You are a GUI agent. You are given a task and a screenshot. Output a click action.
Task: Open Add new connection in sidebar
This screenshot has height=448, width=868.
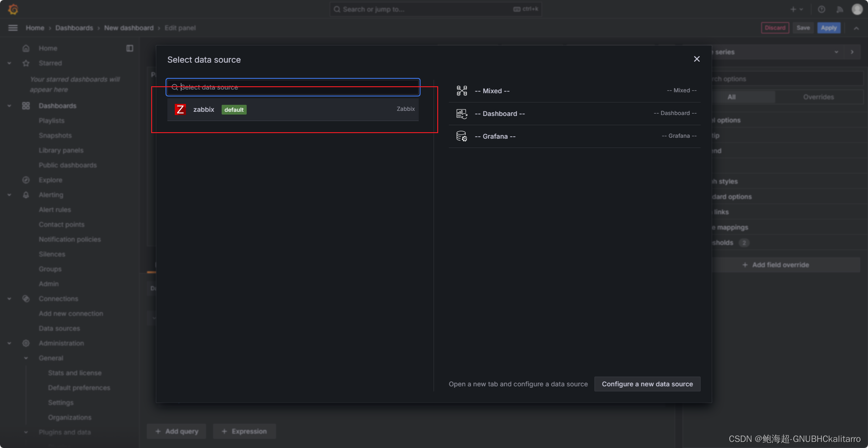pyautogui.click(x=71, y=314)
